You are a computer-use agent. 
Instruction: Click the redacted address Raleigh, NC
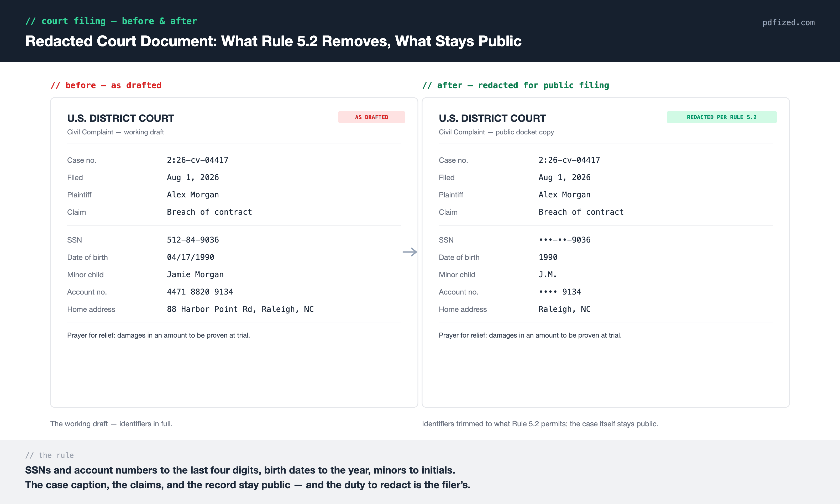click(x=564, y=309)
